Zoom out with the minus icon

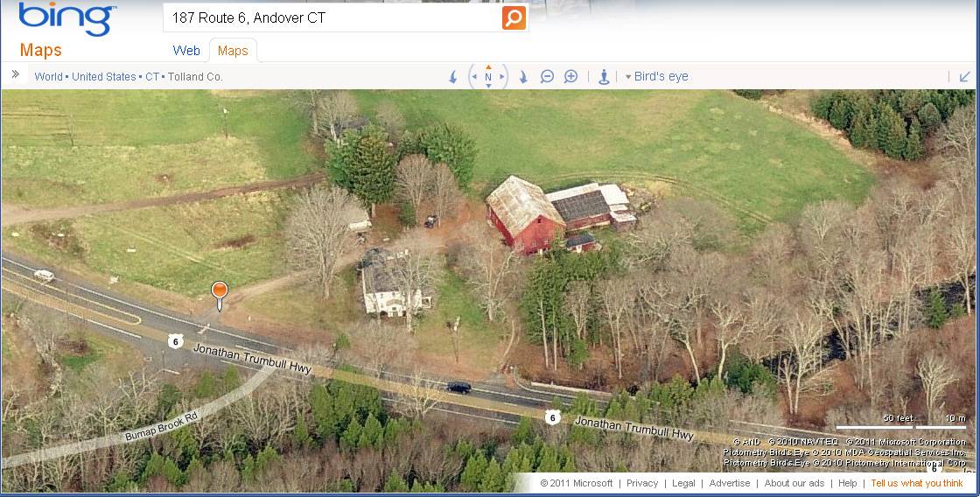[x=547, y=76]
